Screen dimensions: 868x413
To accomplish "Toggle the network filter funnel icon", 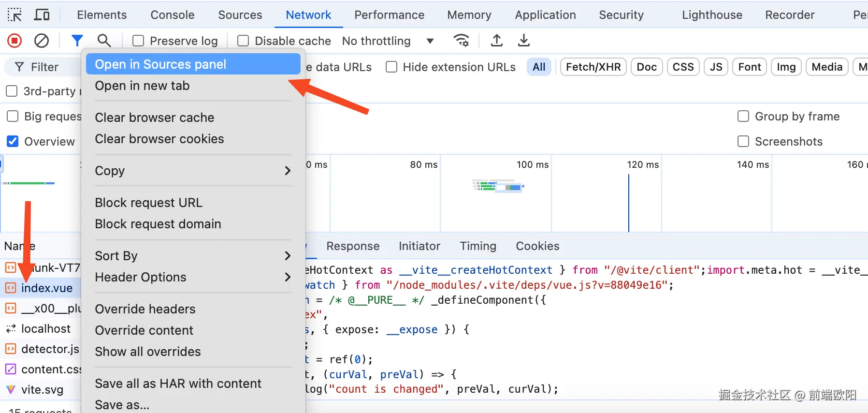I will (77, 41).
